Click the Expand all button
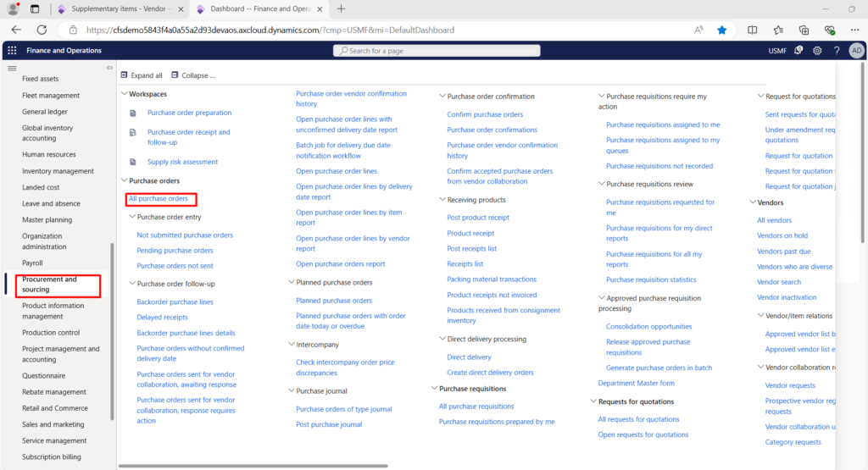868x470 pixels. [x=142, y=75]
